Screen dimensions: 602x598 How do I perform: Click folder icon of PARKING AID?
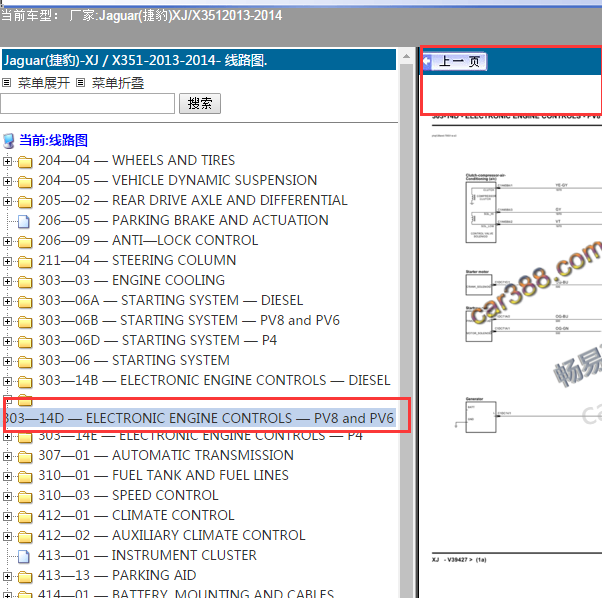tap(25, 577)
